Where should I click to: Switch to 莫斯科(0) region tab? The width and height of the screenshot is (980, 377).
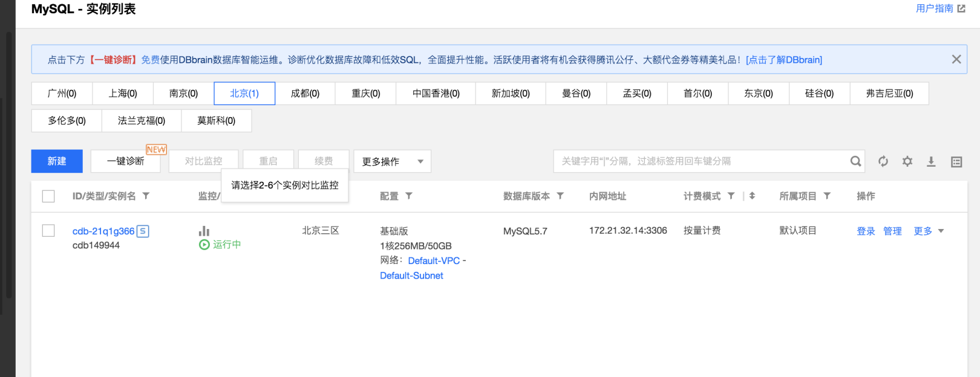(216, 121)
